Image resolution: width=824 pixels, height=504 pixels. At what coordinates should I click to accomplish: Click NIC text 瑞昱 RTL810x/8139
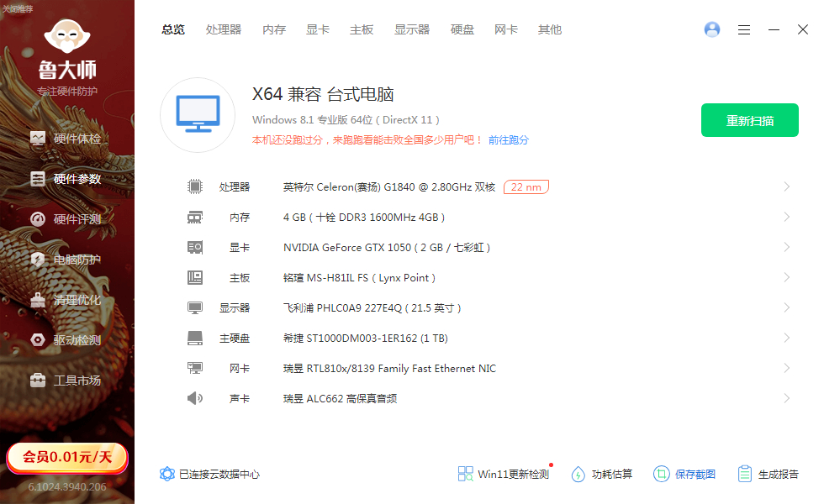389,369
